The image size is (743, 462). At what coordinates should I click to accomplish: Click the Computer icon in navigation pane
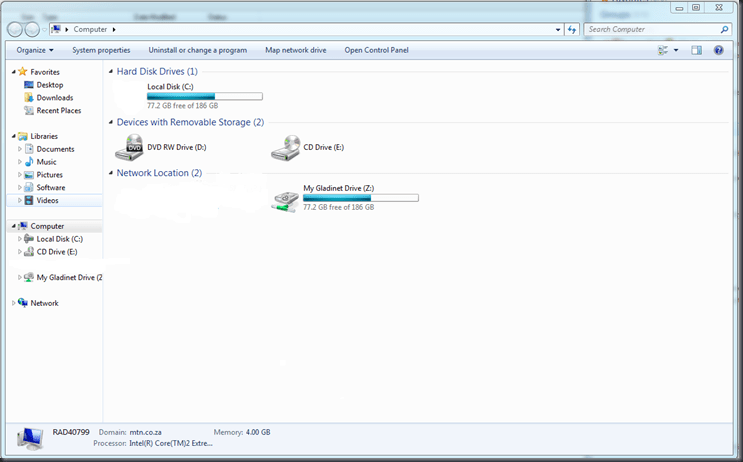click(23, 226)
